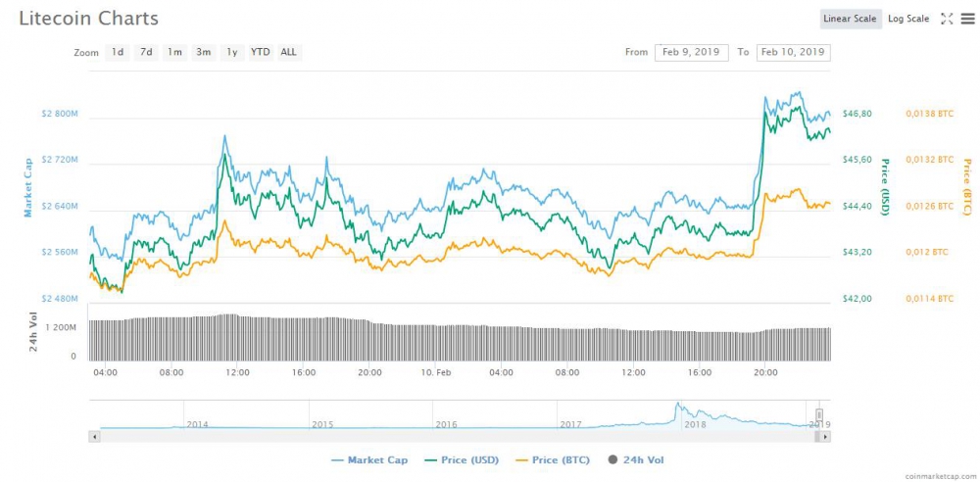Set zoom range to 7d
This screenshot has width=980, height=482.
(x=146, y=53)
